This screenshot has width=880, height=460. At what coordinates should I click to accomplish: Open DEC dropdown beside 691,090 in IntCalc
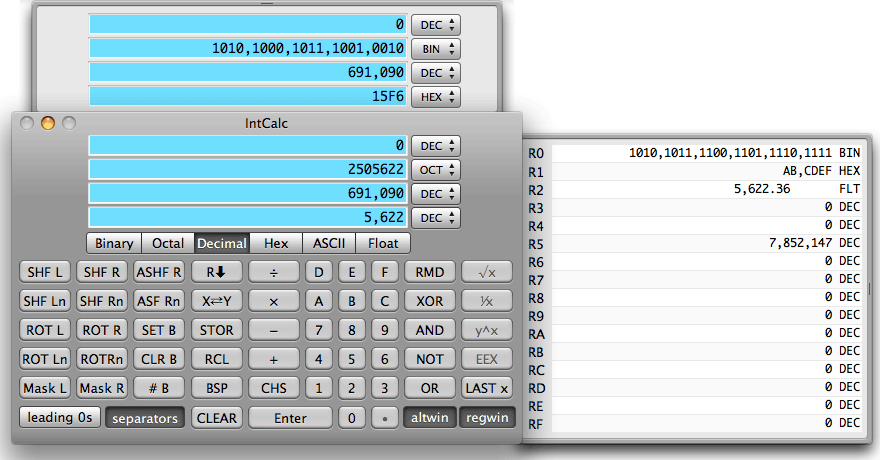pyautogui.click(x=436, y=194)
